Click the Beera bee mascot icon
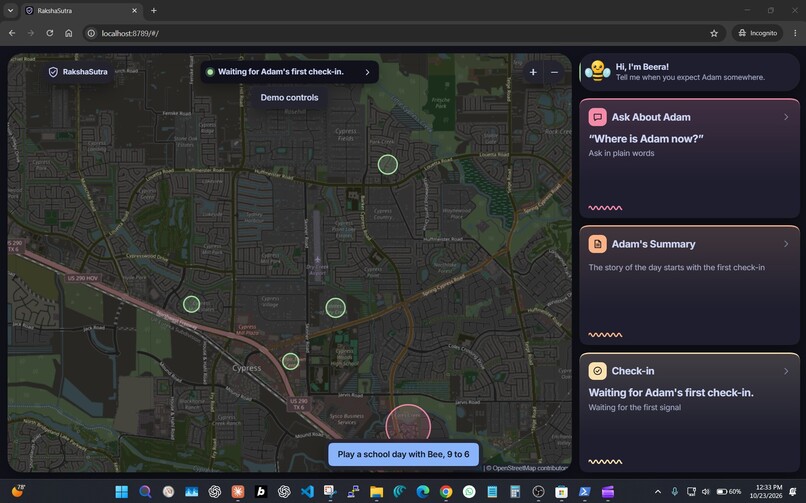 pos(597,71)
